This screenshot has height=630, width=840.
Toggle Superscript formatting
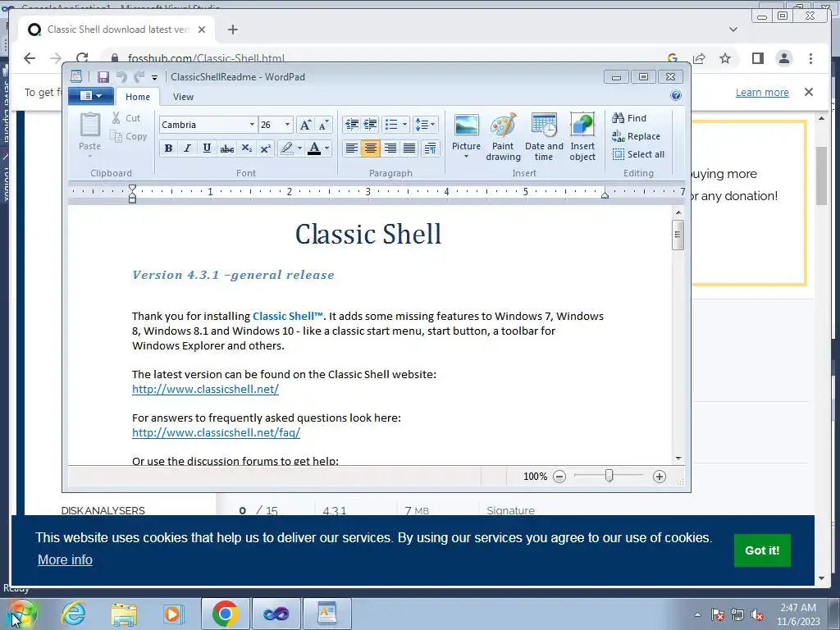point(266,148)
